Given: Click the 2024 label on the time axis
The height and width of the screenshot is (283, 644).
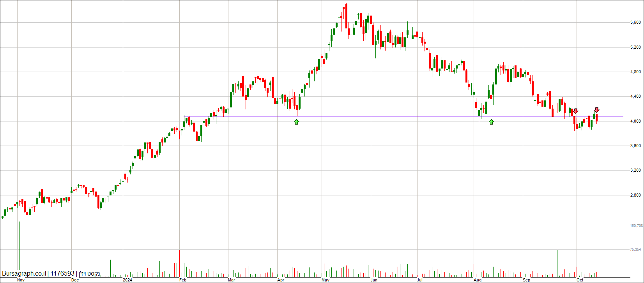Looking at the screenshot, I should [127, 280].
